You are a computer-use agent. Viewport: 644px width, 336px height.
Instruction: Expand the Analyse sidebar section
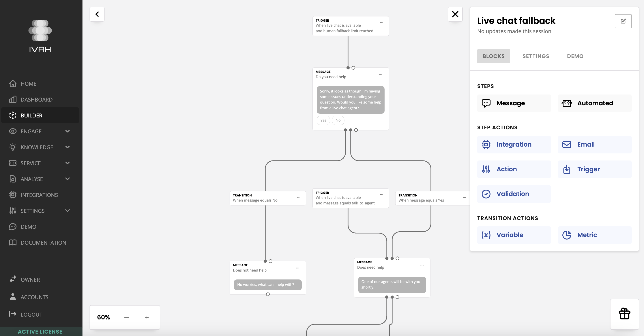(x=67, y=179)
